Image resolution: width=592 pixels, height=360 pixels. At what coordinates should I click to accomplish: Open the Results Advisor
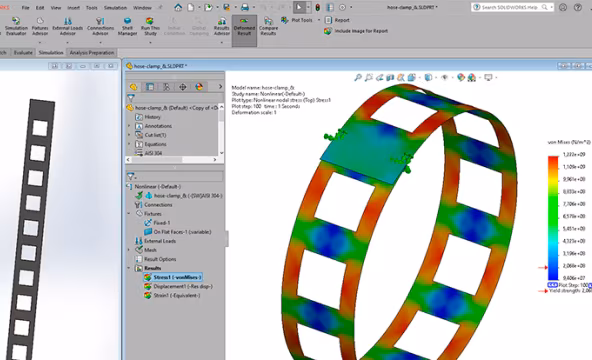222,26
